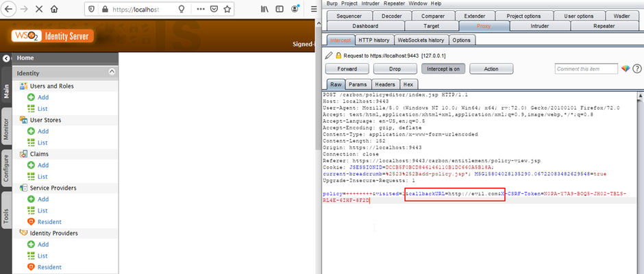Open page actions three-dot menu
Image resolution: width=644 pixels, height=274 pixels.
[201, 9]
